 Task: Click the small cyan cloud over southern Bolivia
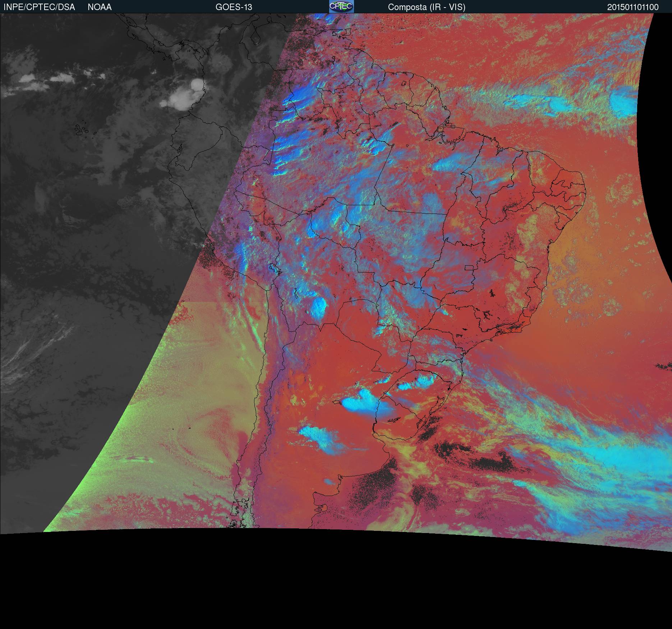click(319, 307)
